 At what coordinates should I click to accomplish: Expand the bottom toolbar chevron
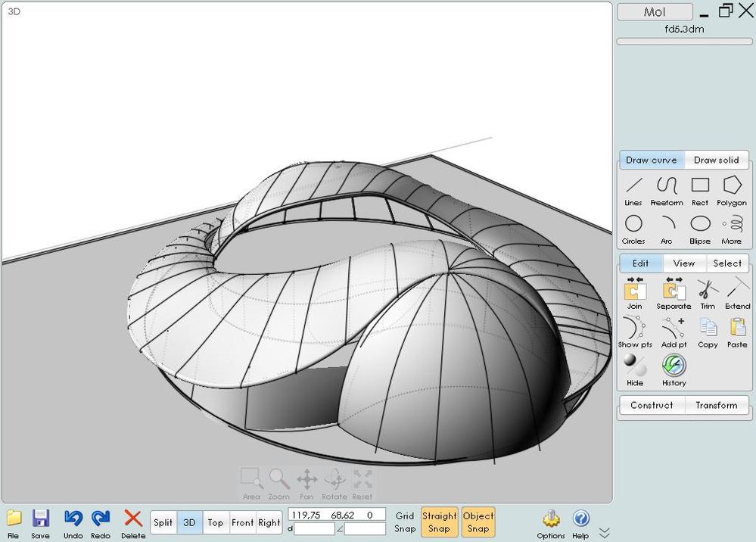tap(604, 533)
